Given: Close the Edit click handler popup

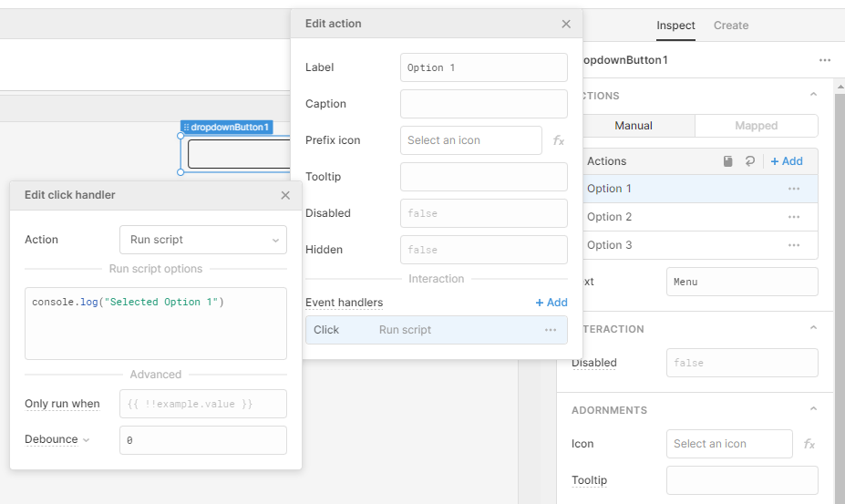Looking at the screenshot, I should (x=285, y=195).
